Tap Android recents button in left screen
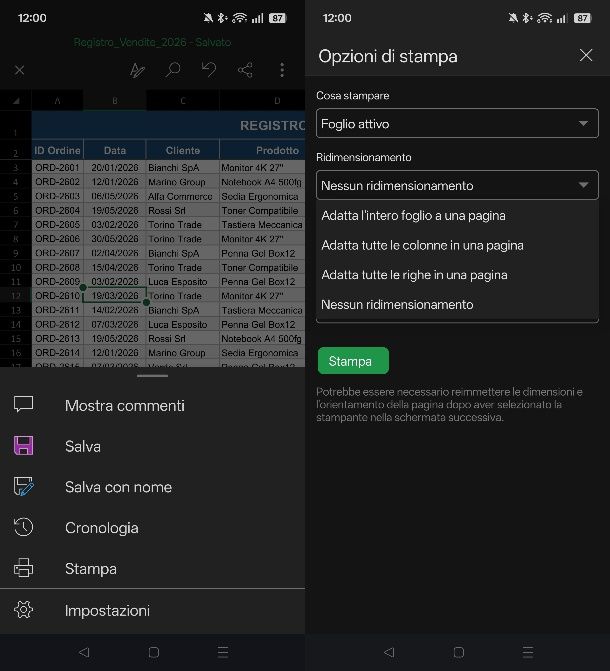 [x=223, y=652]
